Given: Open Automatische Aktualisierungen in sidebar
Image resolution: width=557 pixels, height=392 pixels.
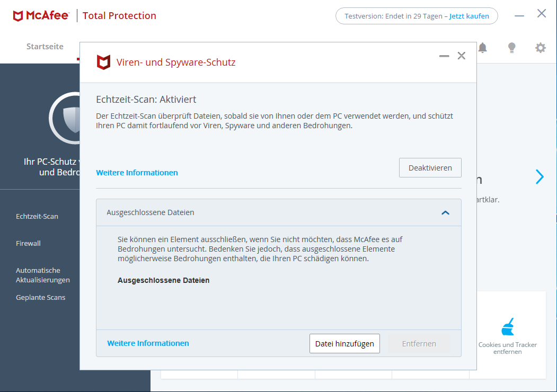Looking at the screenshot, I should click(x=42, y=275).
